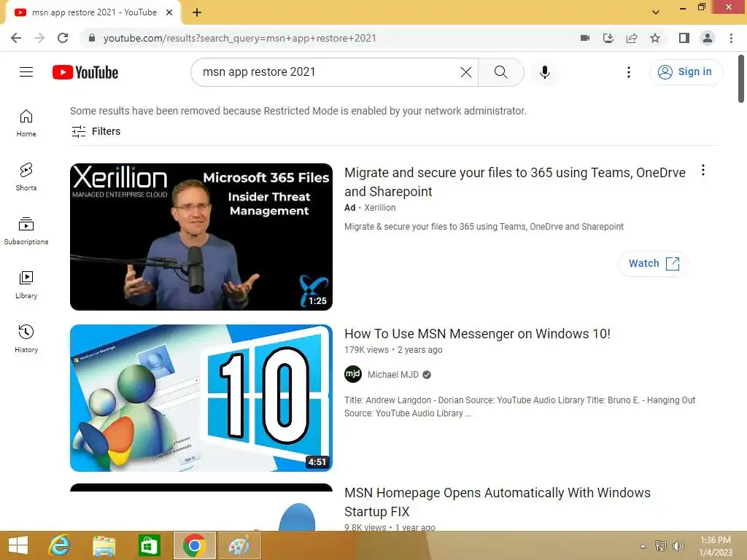Open File Explorer from the taskbar

(104, 545)
